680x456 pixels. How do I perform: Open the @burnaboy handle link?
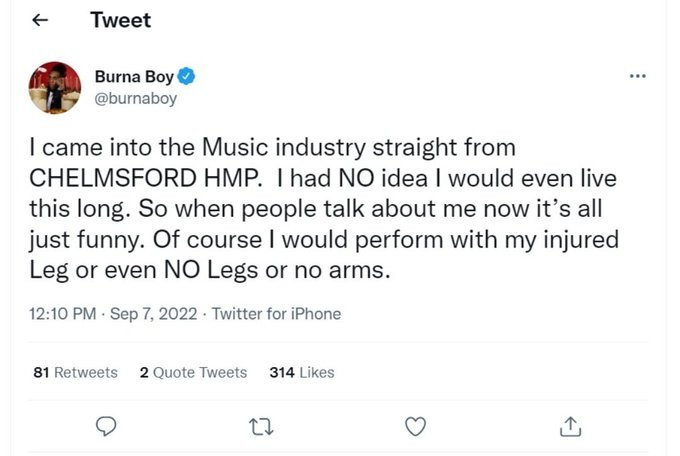coord(134,97)
